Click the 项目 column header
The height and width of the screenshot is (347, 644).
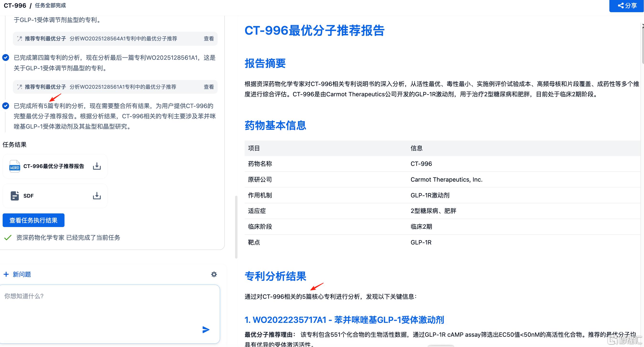254,148
